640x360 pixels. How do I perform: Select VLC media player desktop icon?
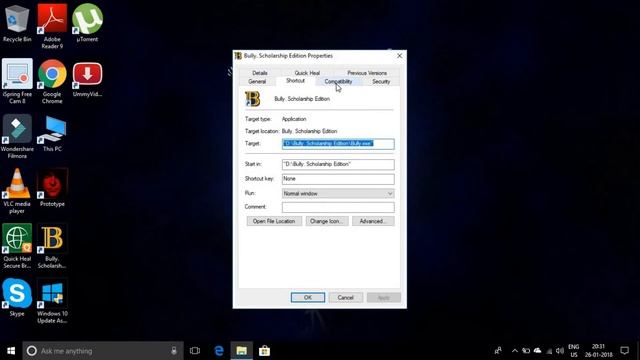17,191
